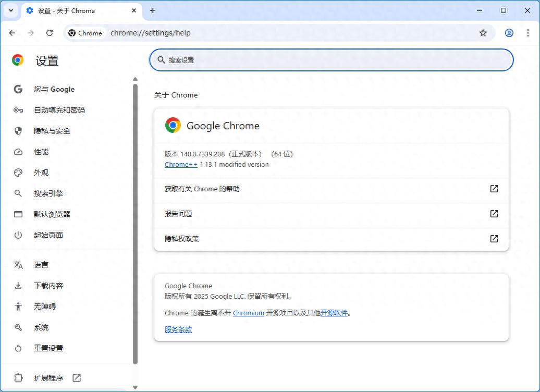Select 系统 in the sidebar
Screen dimensions: 540x392
pyautogui.click(x=41, y=327)
